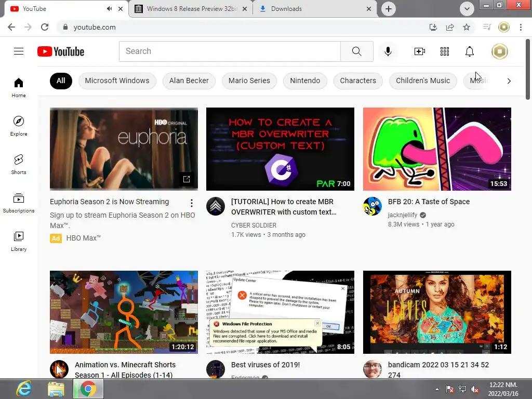This screenshot has height=399, width=532.
Task: Click CYBER SOLDIER channel avatar
Action: (x=216, y=206)
